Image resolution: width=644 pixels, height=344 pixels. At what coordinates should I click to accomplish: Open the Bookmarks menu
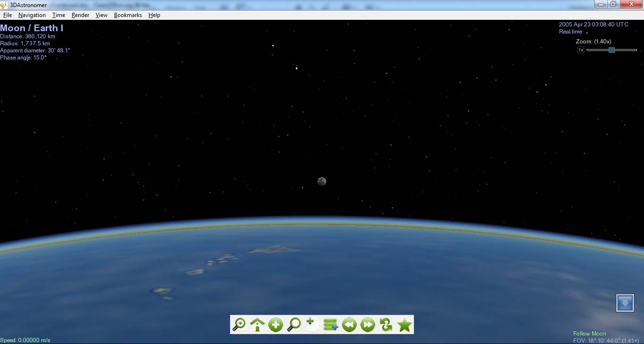pyautogui.click(x=128, y=15)
